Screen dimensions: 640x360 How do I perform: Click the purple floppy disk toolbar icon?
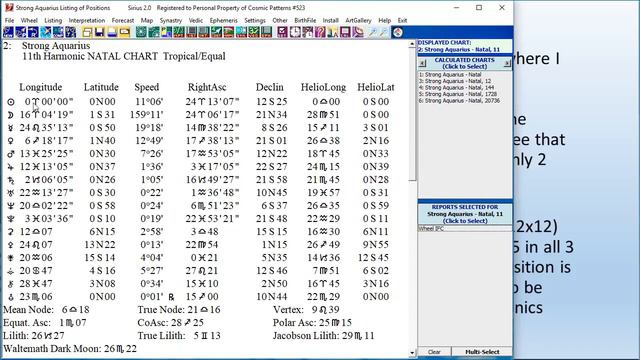click(x=345, y=32)
